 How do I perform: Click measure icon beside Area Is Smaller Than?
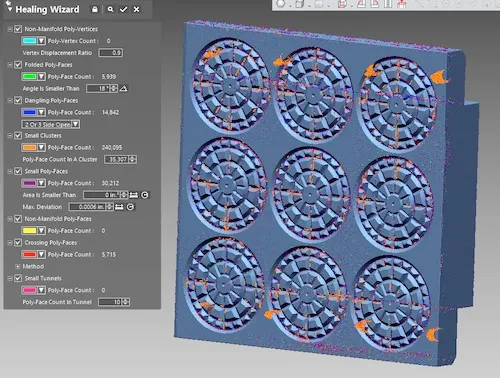coord(133,195)
